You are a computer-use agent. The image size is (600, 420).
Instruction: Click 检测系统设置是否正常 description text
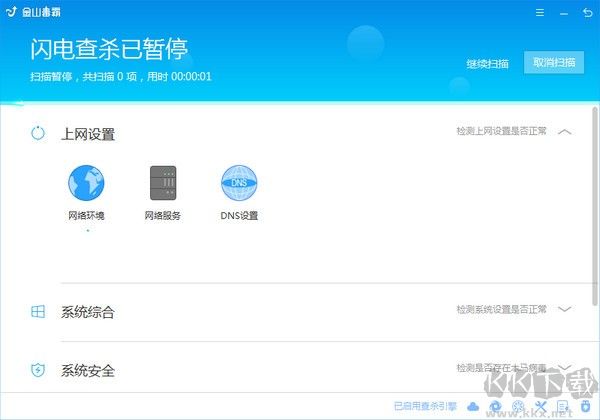[x=501, y=309]
